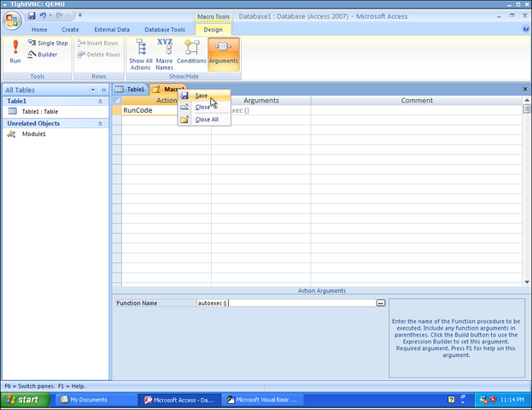Click row selector of RunCode row

tap(117, 110)
